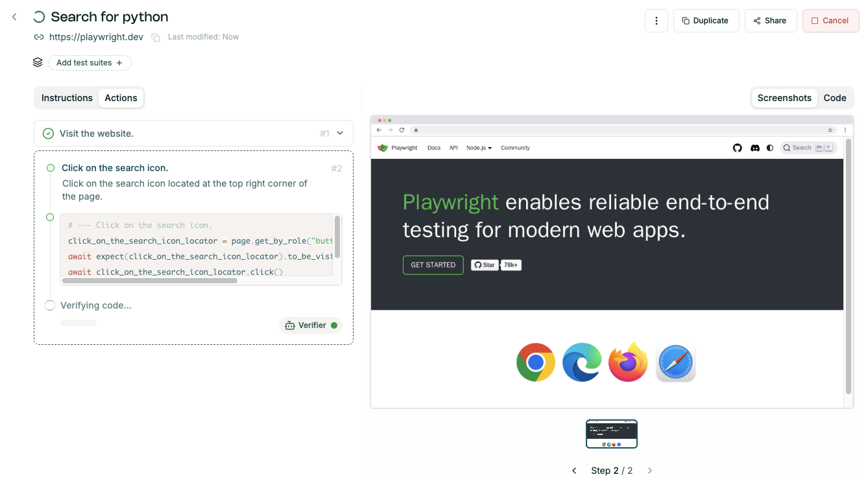
Task: Click the test suites stack icon
Action: click(x=37, y=62)
